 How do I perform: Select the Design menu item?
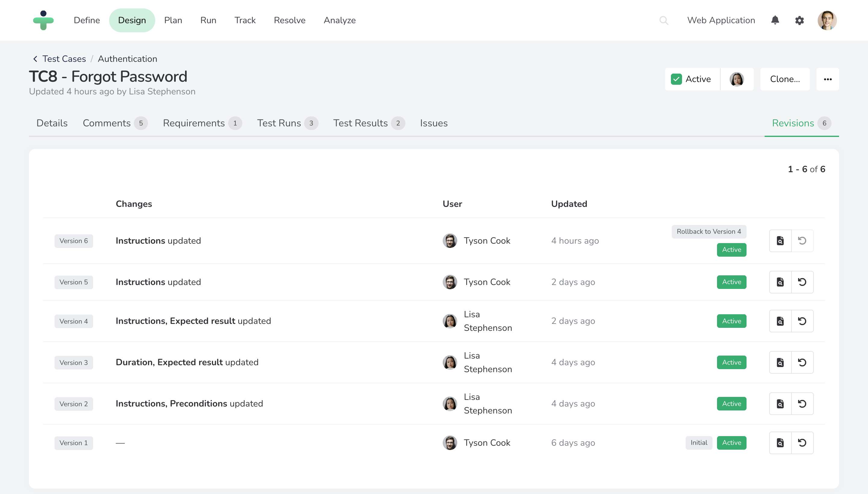click(132, 21)
